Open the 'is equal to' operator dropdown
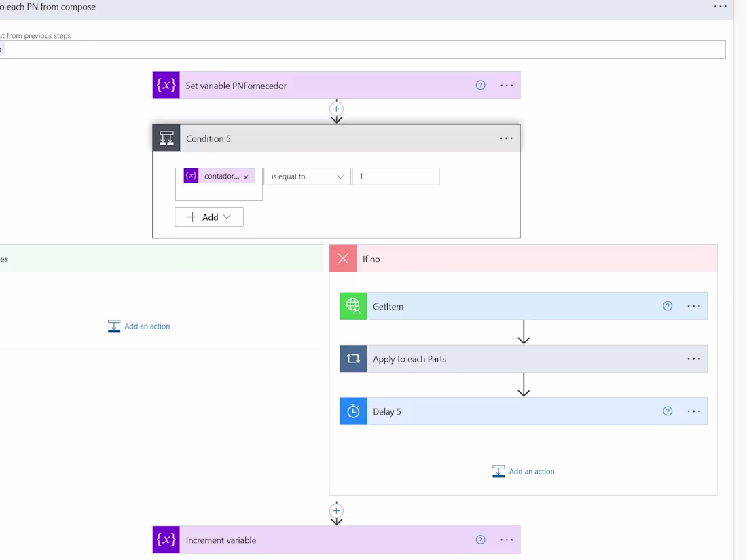 (307, 176)
